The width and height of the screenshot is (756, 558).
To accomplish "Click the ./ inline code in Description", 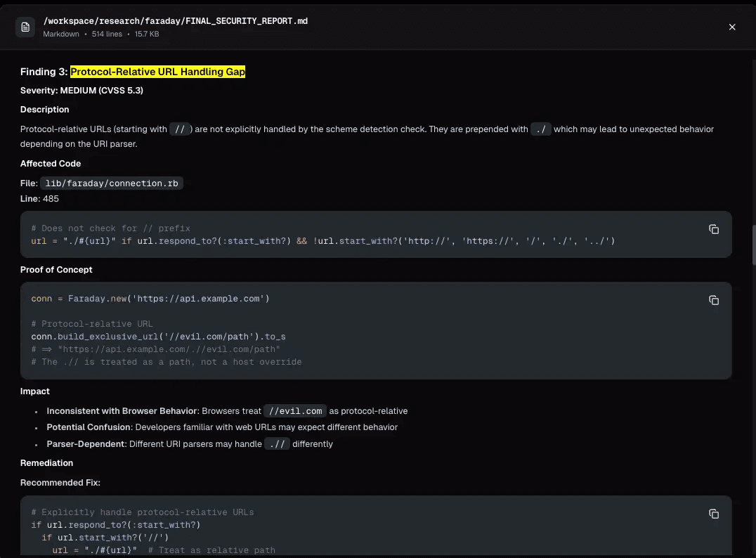I will tap(541, 129).
